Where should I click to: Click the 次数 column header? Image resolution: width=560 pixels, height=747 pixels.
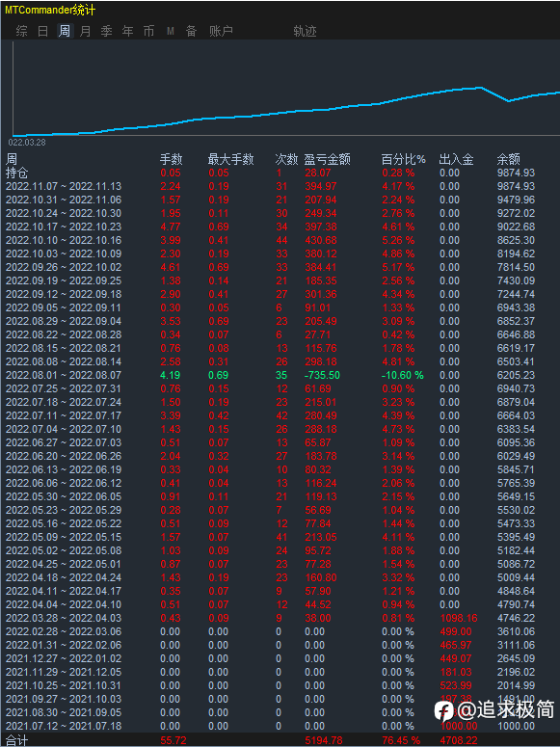(x=287, y=159)
